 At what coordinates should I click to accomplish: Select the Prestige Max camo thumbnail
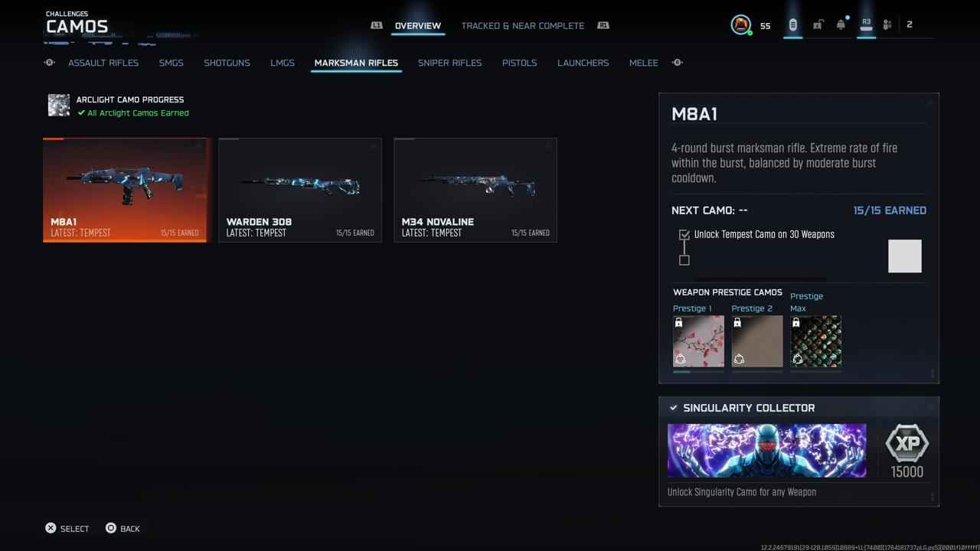coord(815,341)
